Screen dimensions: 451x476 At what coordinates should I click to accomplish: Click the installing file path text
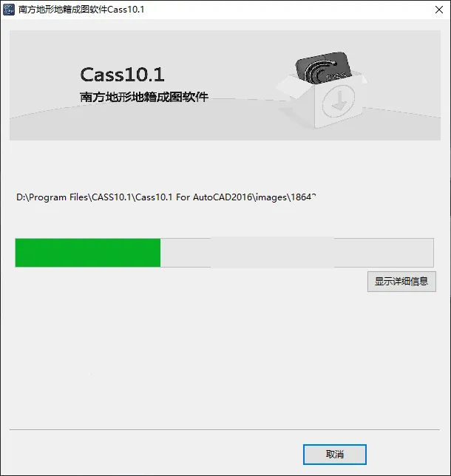166,197
